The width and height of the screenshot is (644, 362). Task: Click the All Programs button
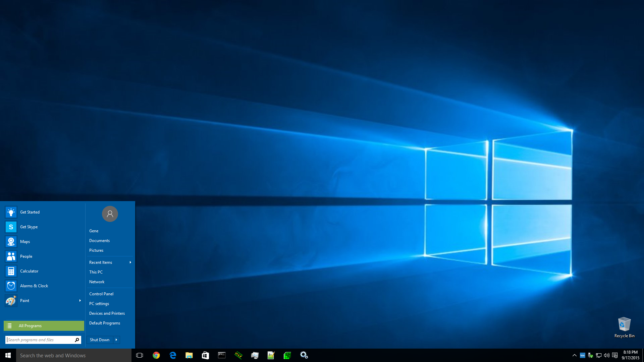[x=44, y=326]
